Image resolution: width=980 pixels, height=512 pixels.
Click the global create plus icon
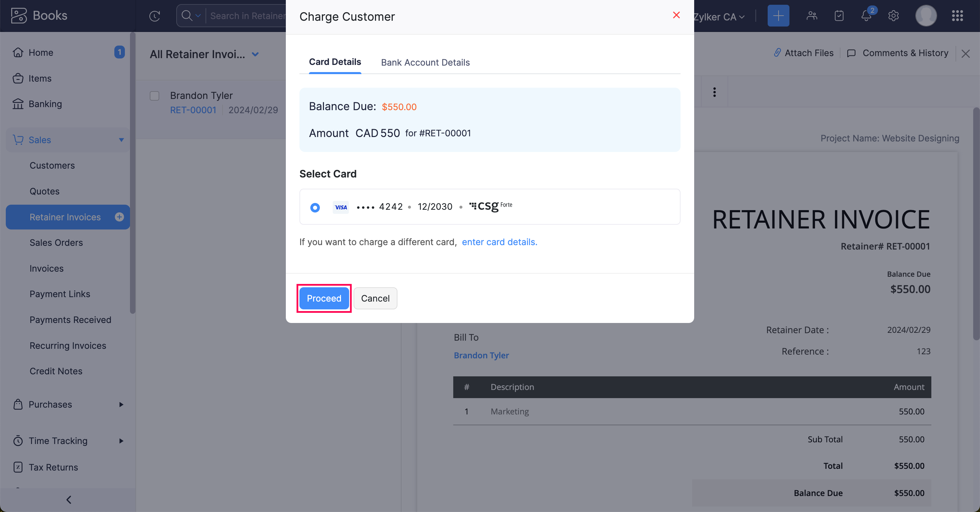click(x=778, y=16)
